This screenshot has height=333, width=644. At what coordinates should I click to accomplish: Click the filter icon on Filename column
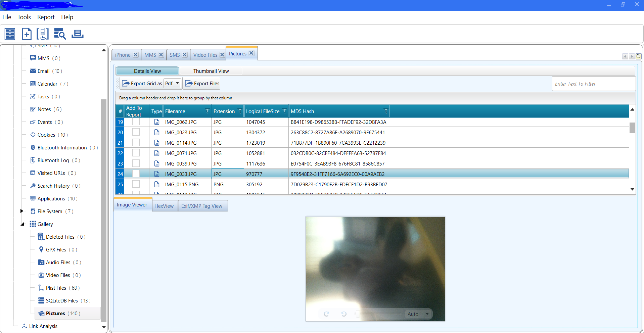pyautogui.click(x=207, y=111)
